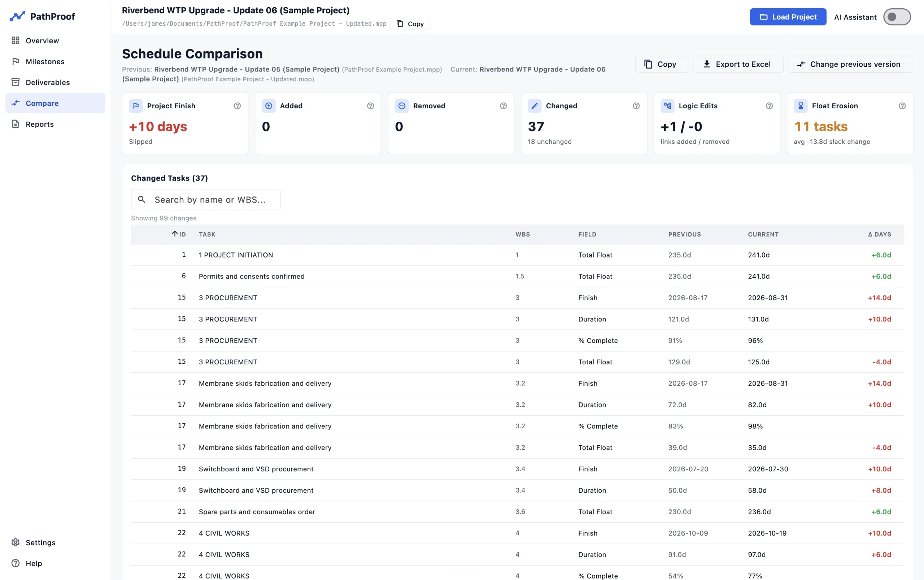Open help icon on Logic Edits card
Viewport: 924px width, 580px height.
pos(769,106)
